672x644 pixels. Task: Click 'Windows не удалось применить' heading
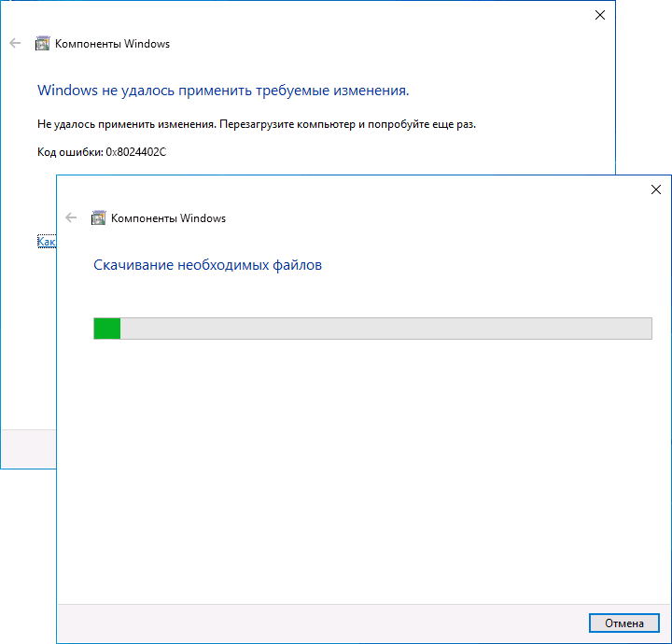[x=223, y=91]
